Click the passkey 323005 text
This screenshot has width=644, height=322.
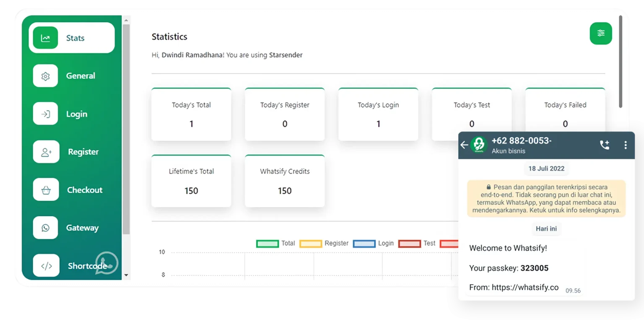(534, 268)
